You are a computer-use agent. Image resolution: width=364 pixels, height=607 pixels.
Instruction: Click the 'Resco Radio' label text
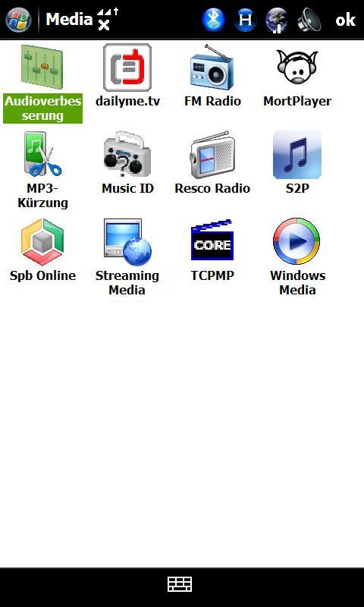[x=212, y=188]
